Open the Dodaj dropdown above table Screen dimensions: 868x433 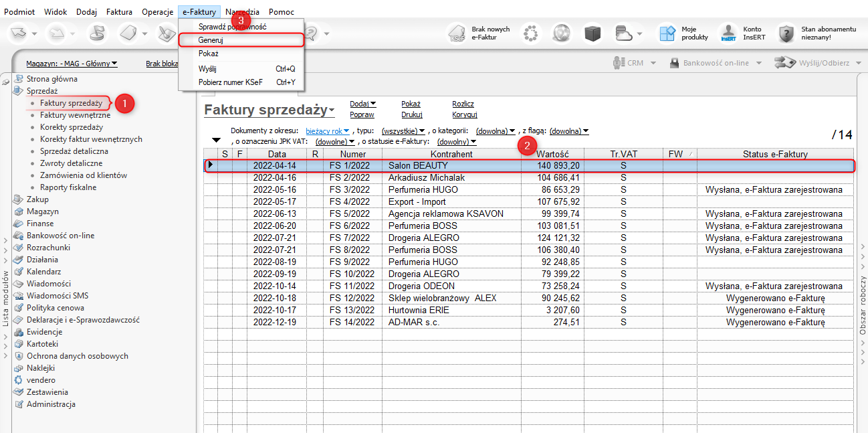tap(363, 104)
